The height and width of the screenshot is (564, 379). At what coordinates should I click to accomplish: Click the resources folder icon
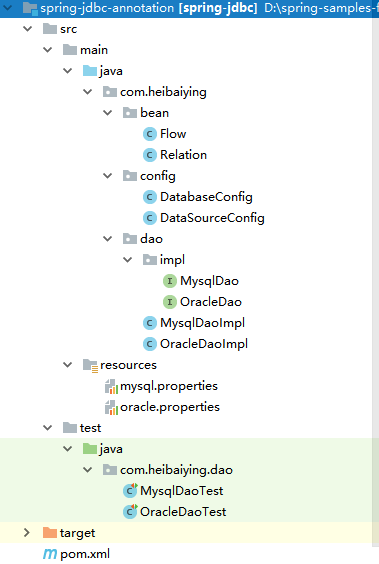(x=90, y=365)
